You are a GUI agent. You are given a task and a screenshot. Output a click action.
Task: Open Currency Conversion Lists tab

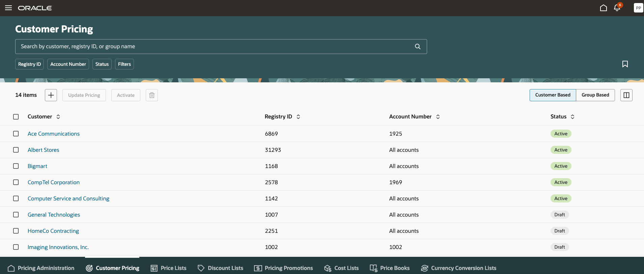(x=458, y=268)
